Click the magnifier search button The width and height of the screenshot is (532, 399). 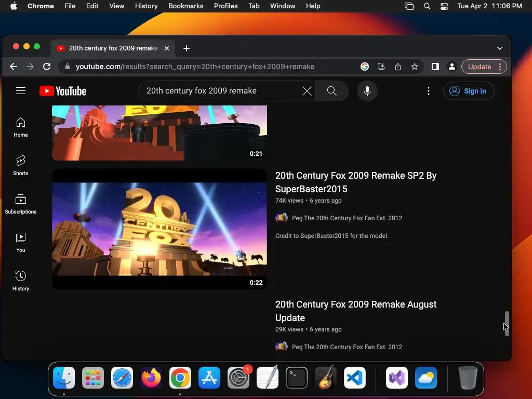pyautogui.click(x=332, y=91)
